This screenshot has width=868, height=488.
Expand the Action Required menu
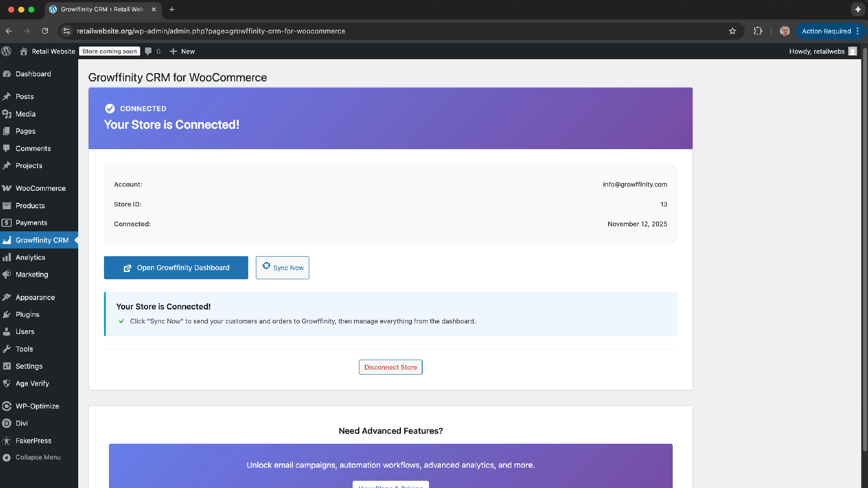click(830, 31)
